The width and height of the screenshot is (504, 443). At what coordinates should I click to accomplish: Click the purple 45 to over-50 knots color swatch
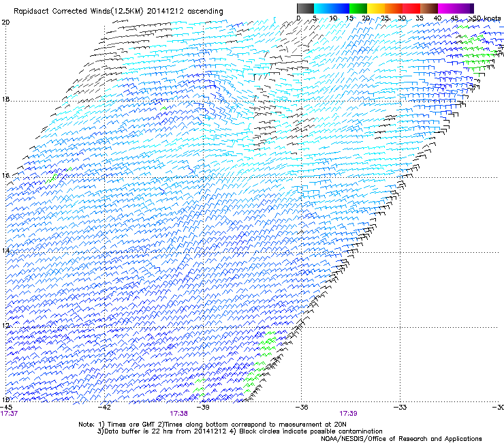[x=464, y=8]
